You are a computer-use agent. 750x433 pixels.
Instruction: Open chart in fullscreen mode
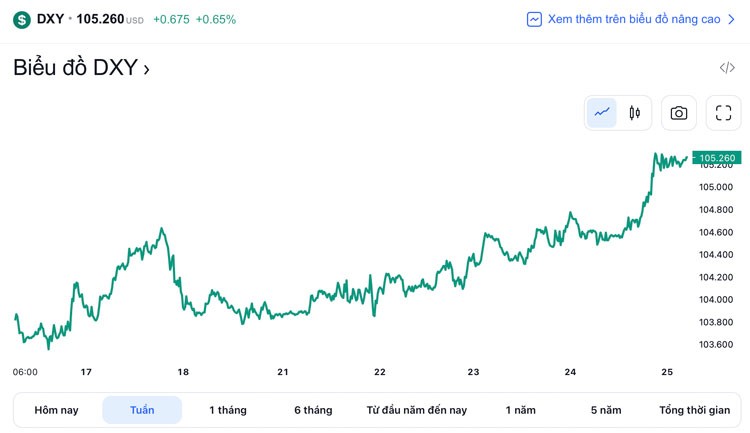tap(724, 113)
